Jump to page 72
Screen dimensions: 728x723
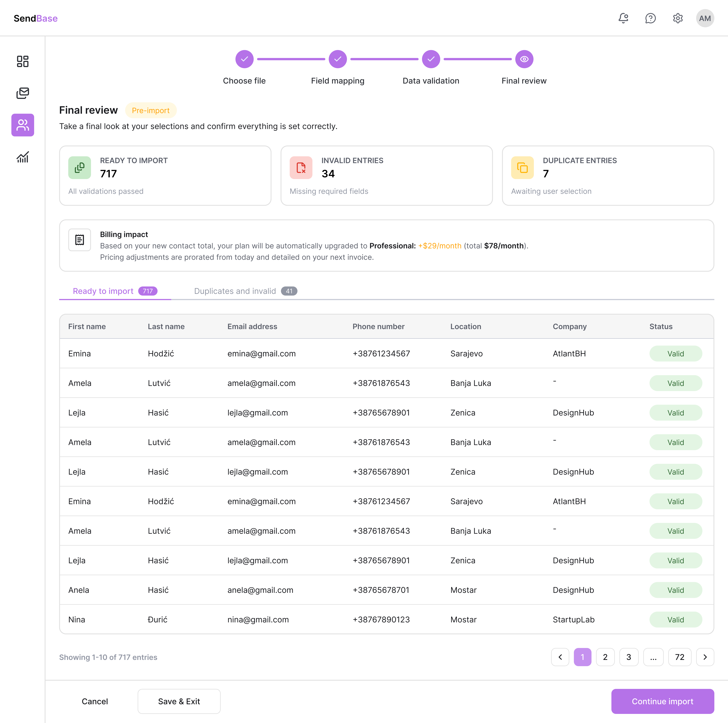pyautogui.click(x=679, y=657)
